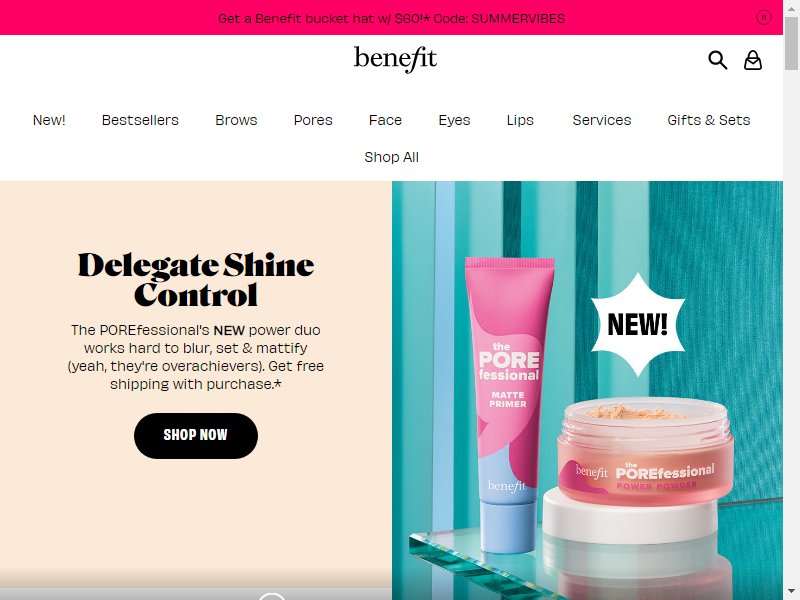Click the Shop All link
Screen dimensions: 800x600
(391, 157)
